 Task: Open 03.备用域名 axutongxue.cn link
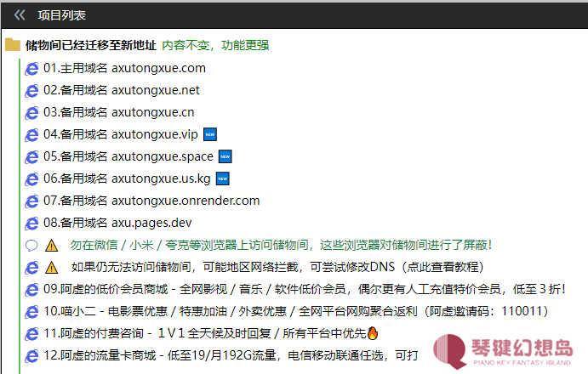[x=119, y=112]
